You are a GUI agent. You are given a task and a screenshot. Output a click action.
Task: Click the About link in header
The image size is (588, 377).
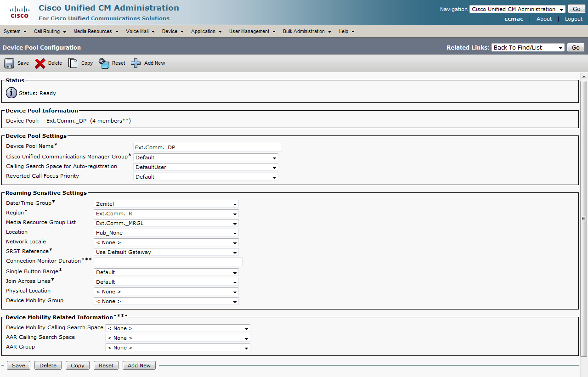click(544, 19)
